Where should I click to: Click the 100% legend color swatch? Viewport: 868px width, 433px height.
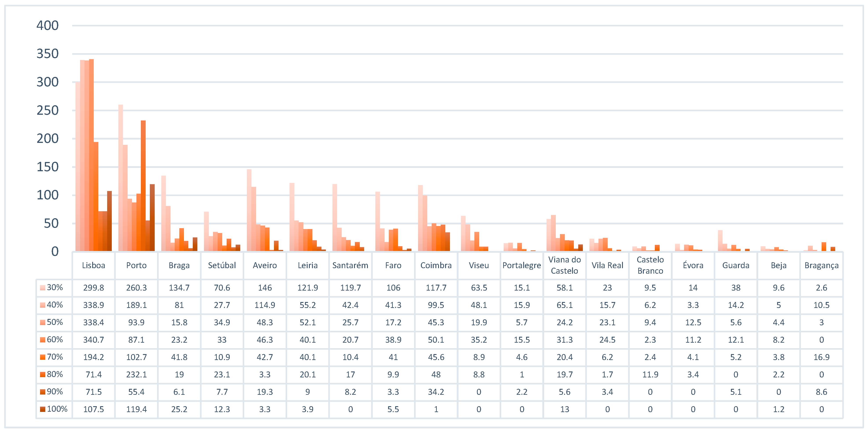[42, 409]
